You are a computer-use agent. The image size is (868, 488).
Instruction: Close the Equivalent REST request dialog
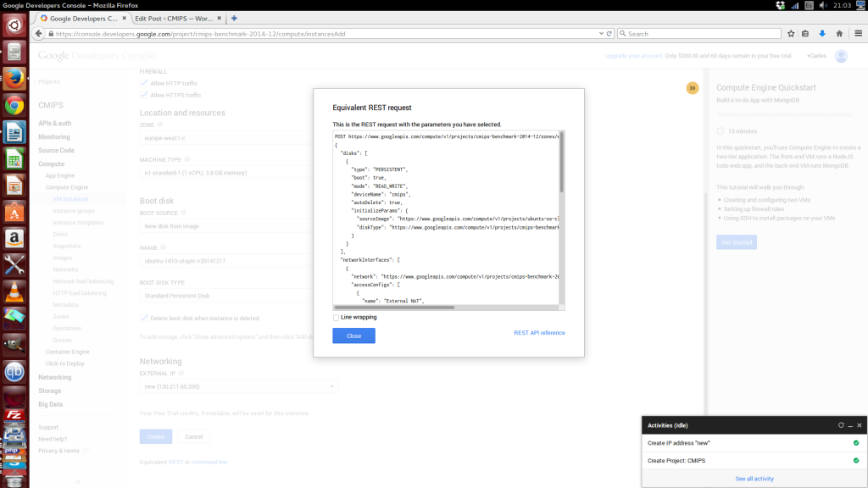click(x=353, y=335)
